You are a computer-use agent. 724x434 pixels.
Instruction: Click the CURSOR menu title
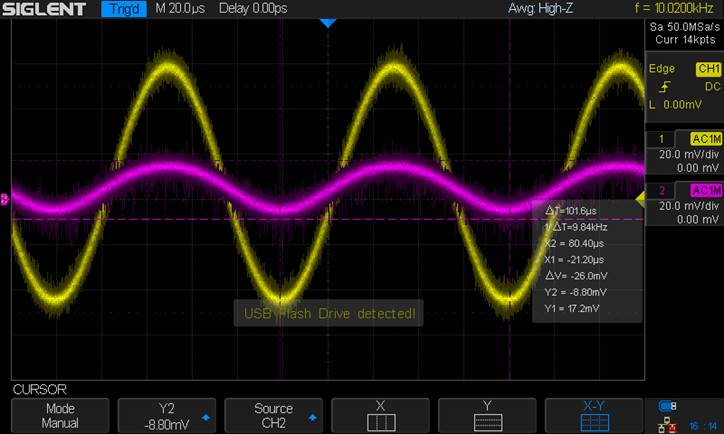point(40,389)
